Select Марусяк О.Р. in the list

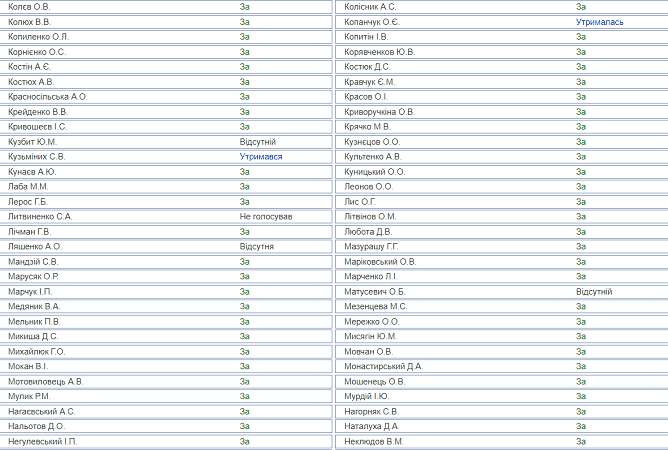point(33,277)
